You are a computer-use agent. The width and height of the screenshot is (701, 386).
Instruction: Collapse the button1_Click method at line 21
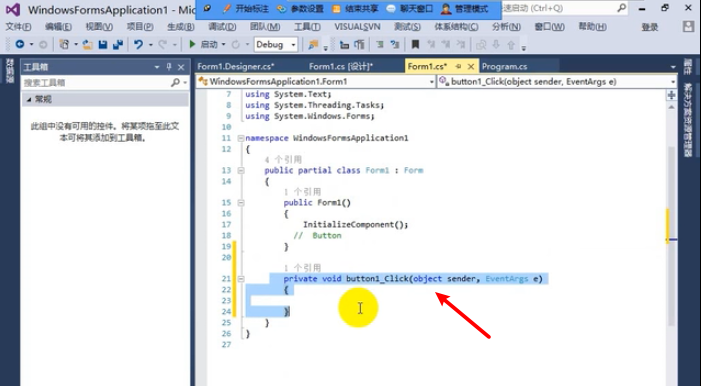(x=241, y=279)
